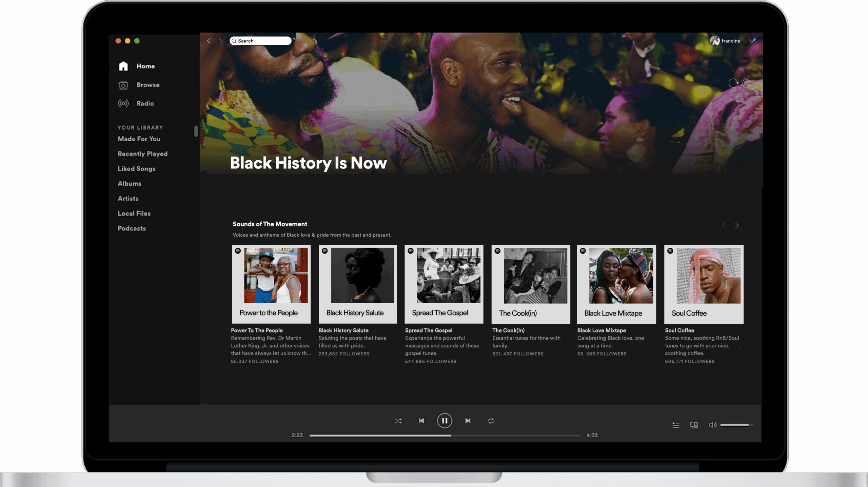
Task: Open the play queue icon
Action: pyautogui.click(x=676, y=425)
